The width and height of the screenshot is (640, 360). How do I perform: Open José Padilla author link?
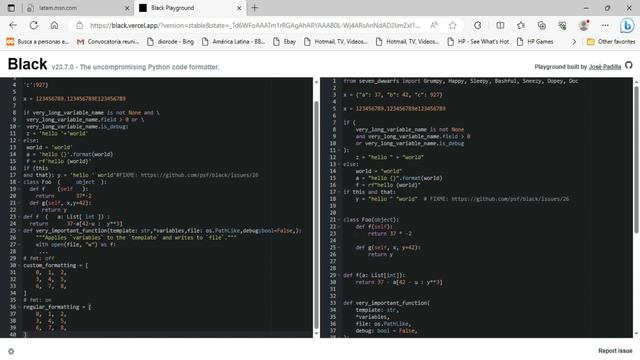605,67
